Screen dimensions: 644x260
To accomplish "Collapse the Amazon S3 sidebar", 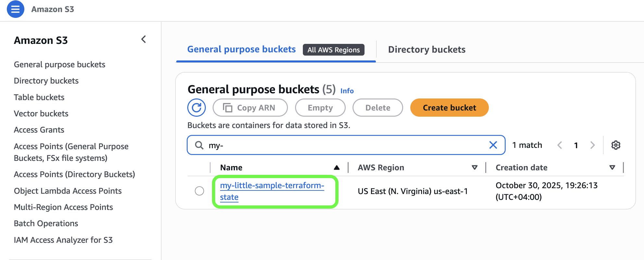I will coord(143,39).
